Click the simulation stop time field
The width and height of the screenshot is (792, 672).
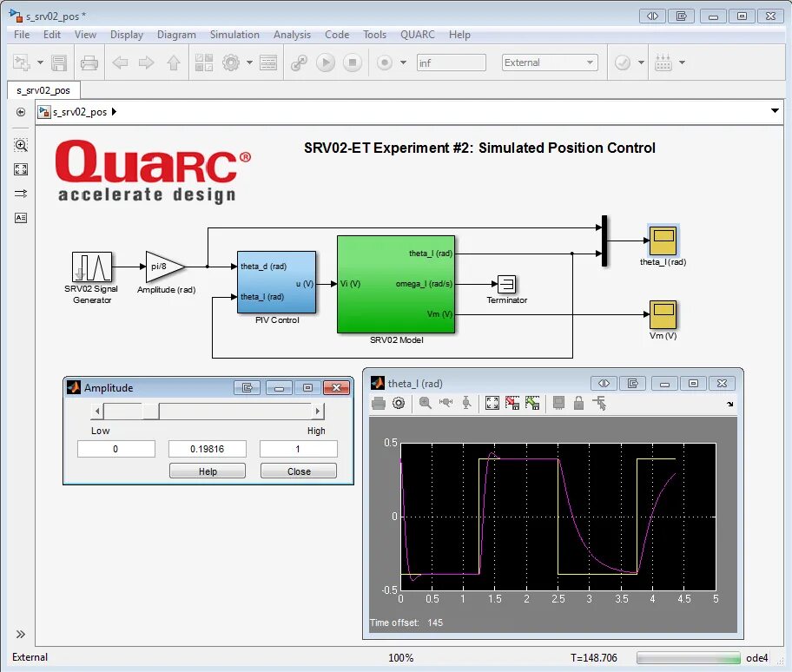[x=451, y=63]
